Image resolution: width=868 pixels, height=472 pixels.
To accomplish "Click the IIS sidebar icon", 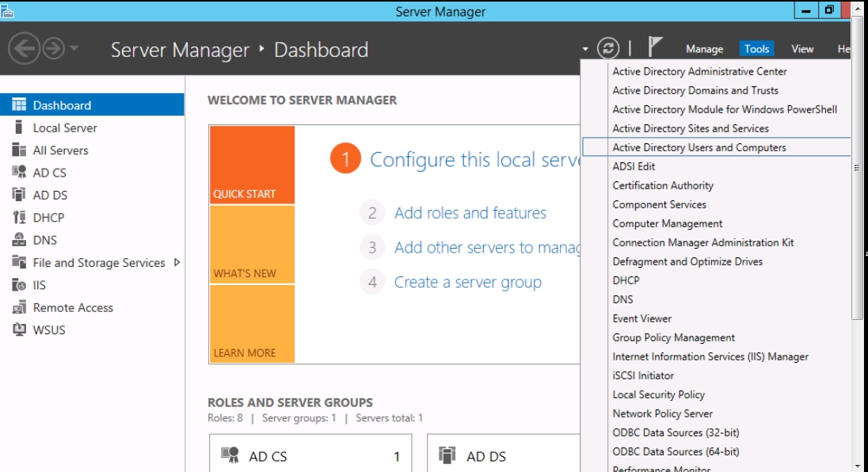I will pos(19,284).
